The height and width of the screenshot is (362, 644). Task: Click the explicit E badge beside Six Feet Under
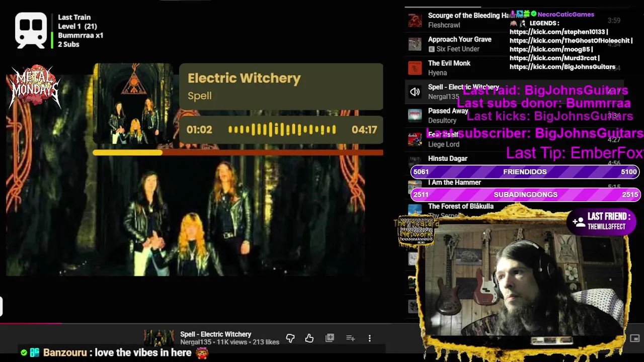click(x=431, y=49)
